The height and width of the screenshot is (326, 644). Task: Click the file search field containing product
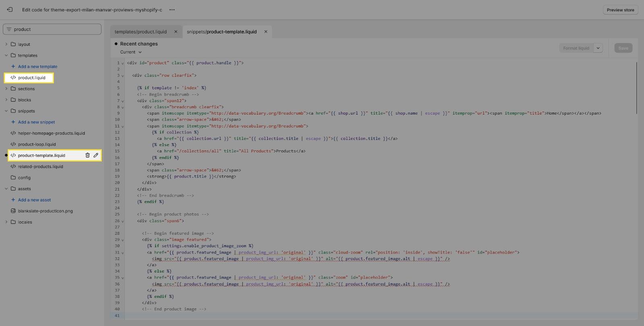coord(52,29)
